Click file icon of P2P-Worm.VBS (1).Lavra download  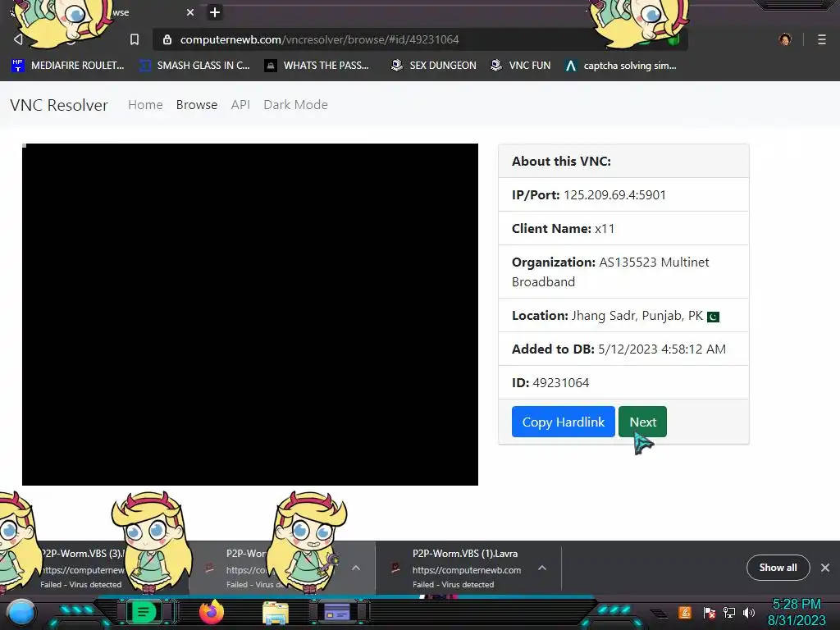(395, 568)
